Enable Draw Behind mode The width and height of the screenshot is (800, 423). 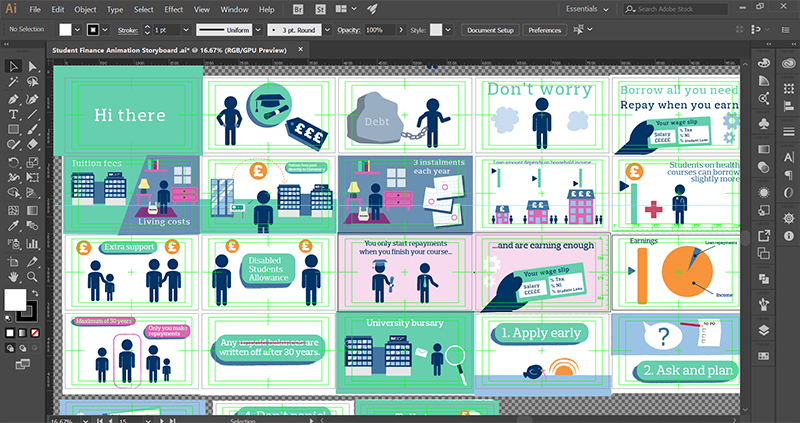click(22, 348)
